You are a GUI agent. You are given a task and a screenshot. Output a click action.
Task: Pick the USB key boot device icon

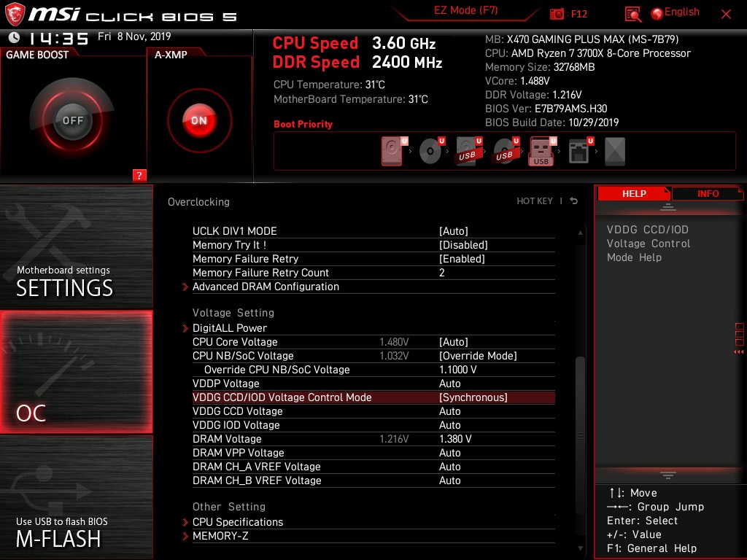541,152
